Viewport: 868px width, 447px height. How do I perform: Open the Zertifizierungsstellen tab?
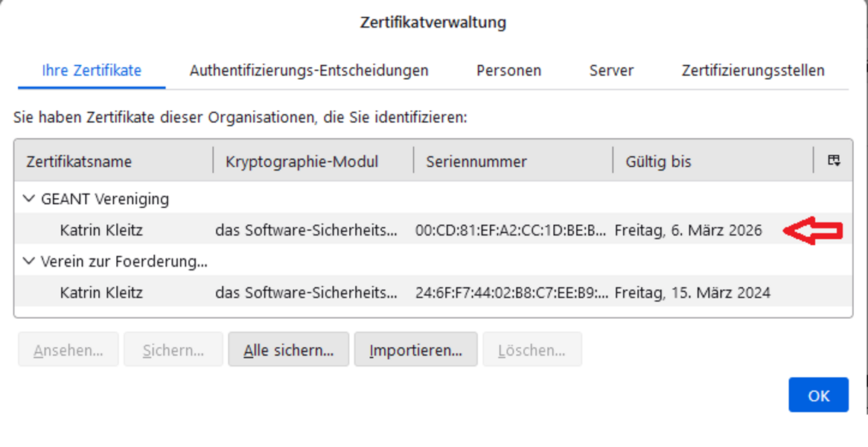[753, 71]
